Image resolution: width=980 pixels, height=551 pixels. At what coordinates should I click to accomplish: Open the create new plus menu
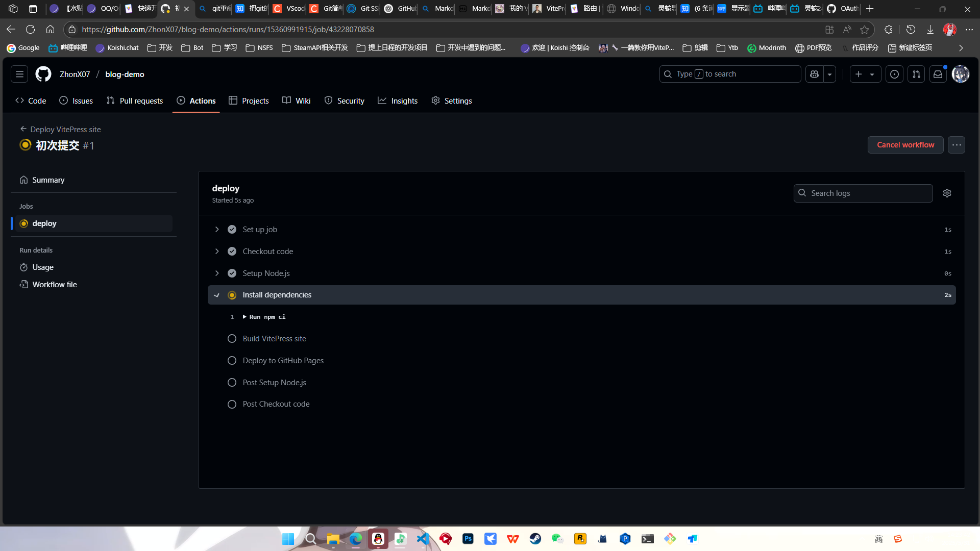tap(865, 74)
